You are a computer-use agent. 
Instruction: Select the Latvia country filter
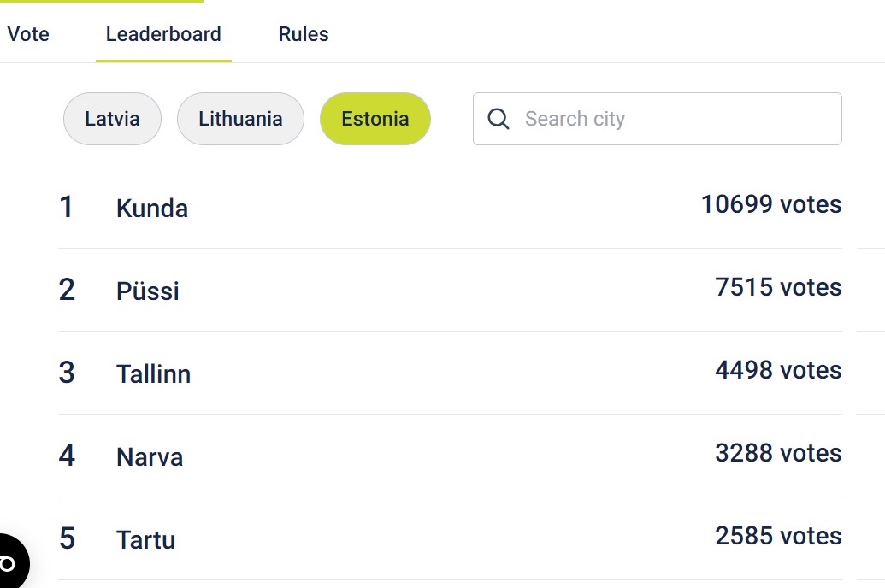tap(112, 119)
